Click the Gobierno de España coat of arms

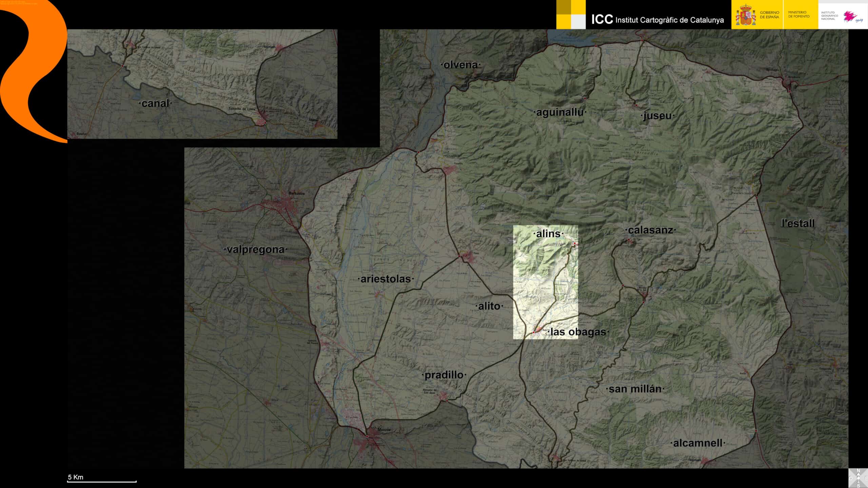[745, 15]
